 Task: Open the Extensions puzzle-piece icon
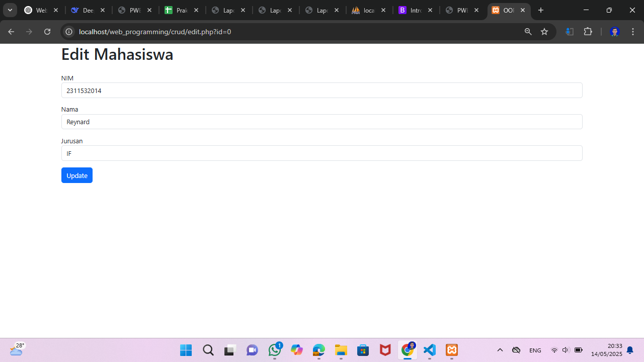coord(588,31)
